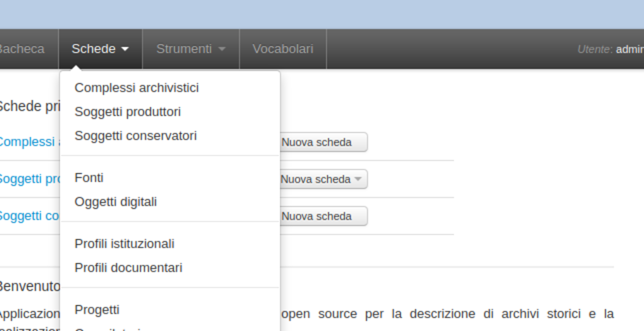Select 'Soggetti conservatori' menu entry
The image size is (644, 331).
click(x=136, y=136)
